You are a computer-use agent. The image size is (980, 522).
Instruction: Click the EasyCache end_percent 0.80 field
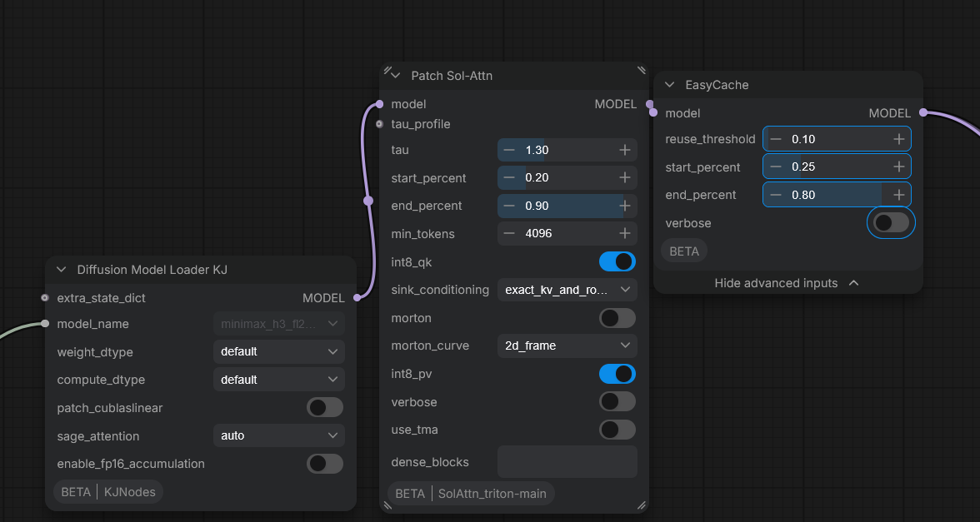[837, 195]
